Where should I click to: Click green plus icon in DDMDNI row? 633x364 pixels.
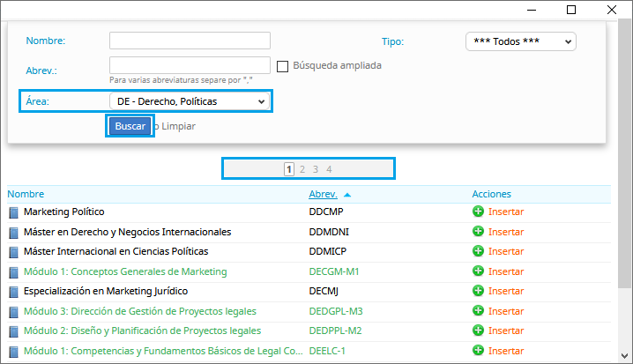point(478,231)
